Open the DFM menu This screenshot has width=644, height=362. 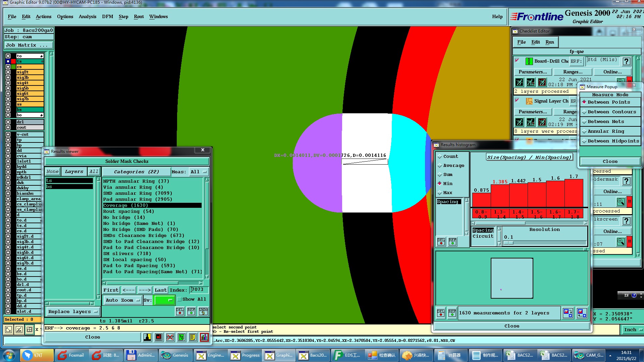point(107,17)
